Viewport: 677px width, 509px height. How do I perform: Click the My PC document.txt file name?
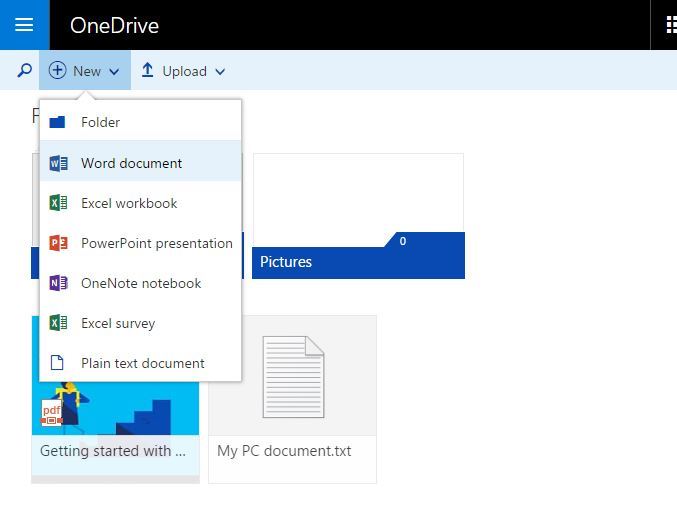(284, 451)
